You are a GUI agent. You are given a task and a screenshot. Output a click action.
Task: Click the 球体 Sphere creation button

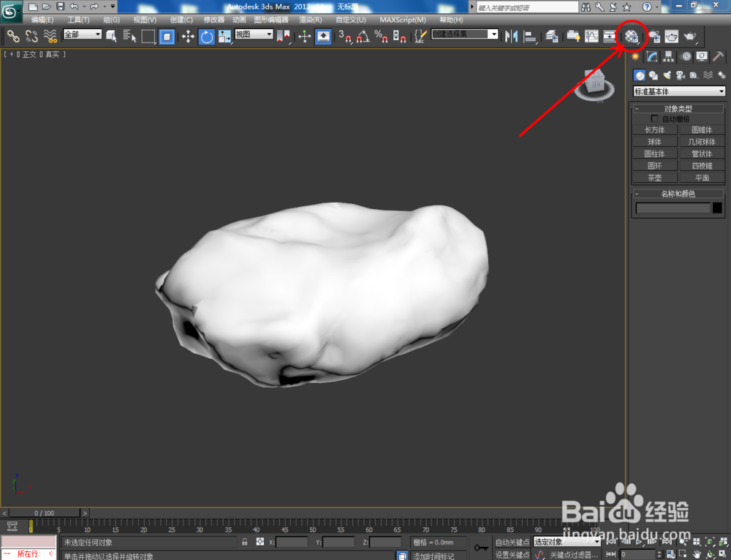[654, 141]
